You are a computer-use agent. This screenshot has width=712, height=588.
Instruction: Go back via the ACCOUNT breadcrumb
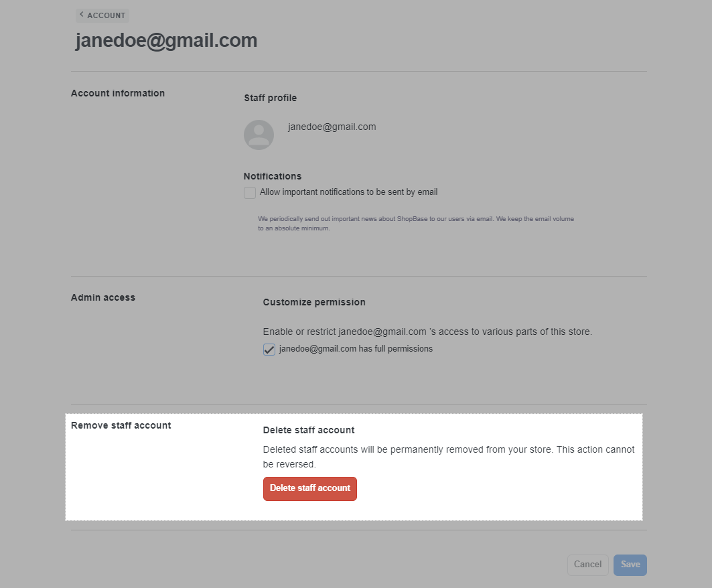pos(102,15)
